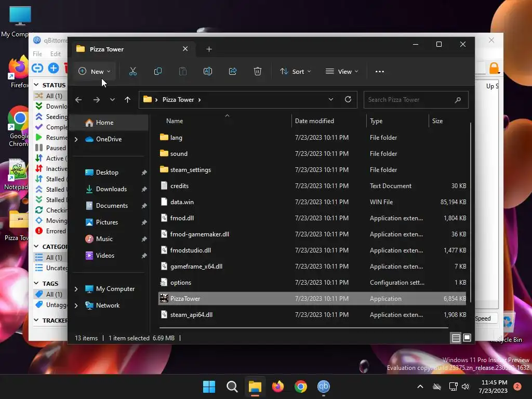Select Home in navigation pane
This screenshot has height=399, width=532.
coord(109,123)
